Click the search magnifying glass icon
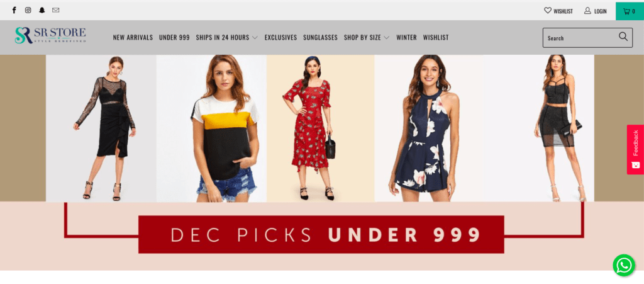This screenshot has width=644, height=284. (x=623, y=37)
